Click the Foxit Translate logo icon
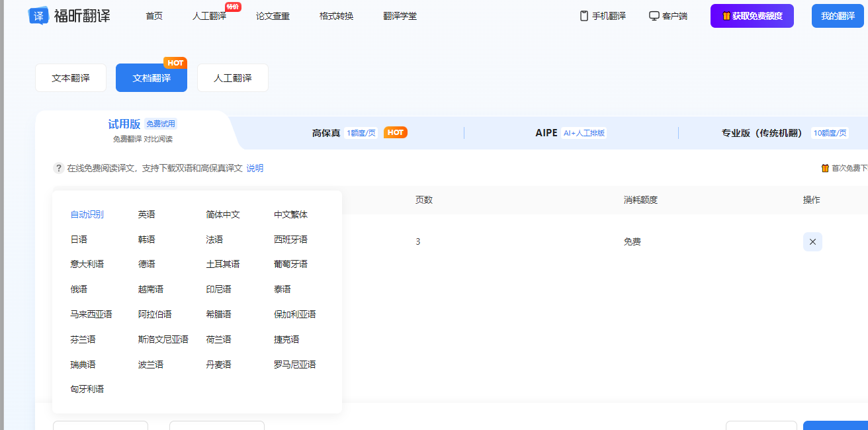Screen dimensions: 868x430 (x=39, y=16)
